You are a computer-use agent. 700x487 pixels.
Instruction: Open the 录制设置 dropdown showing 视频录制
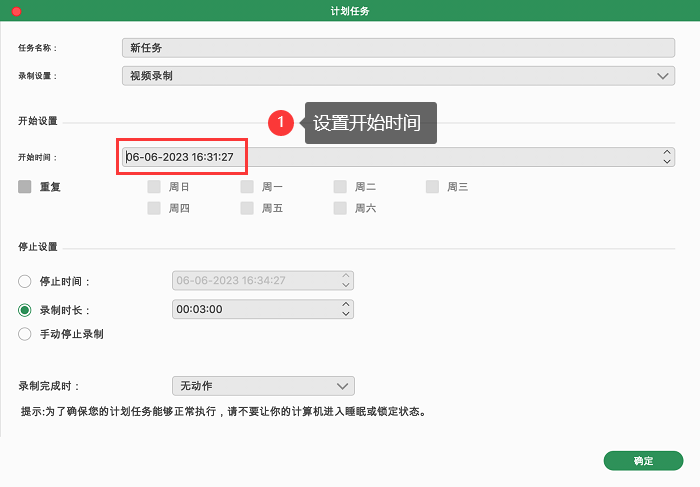pos(398,76)
